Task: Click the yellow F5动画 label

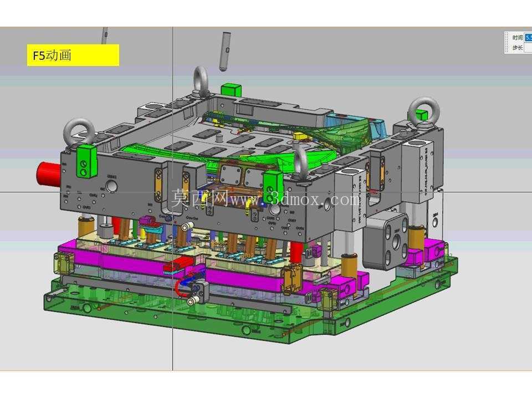Action: (73, 55)
